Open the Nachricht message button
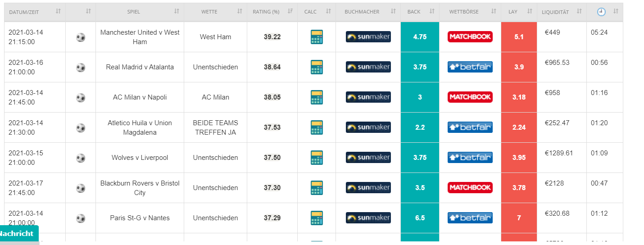This screenshot has height=245, width=644. pos(18,234)
